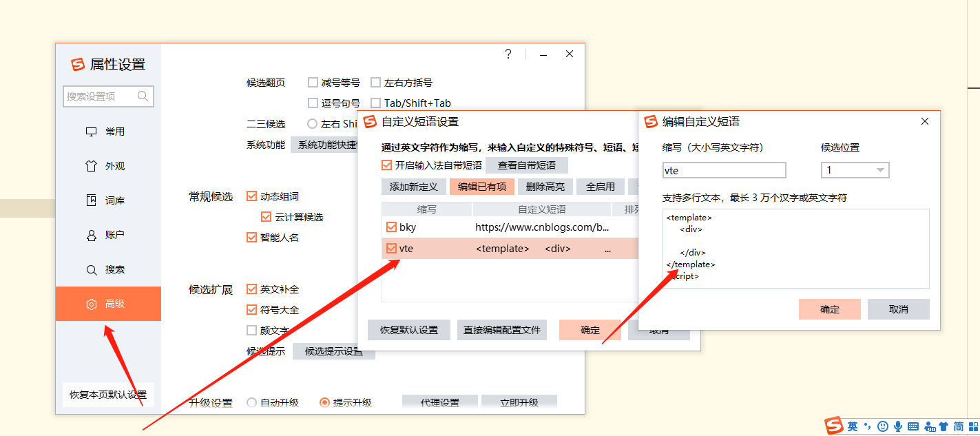Uncheck the 动态组词 checkbox
The image size is (980, 436).
[251, 196]
